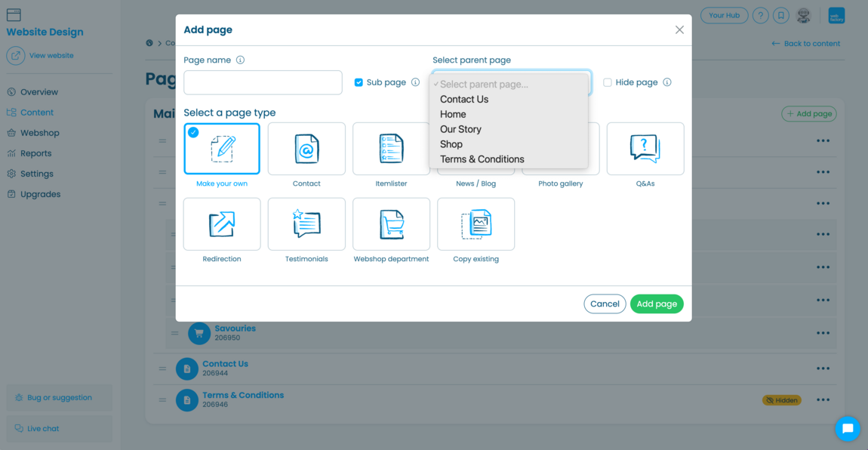The width and height of the screenshot is (868, 450).
Task: Cancel the Add page dialog
Action: point(605,304)
